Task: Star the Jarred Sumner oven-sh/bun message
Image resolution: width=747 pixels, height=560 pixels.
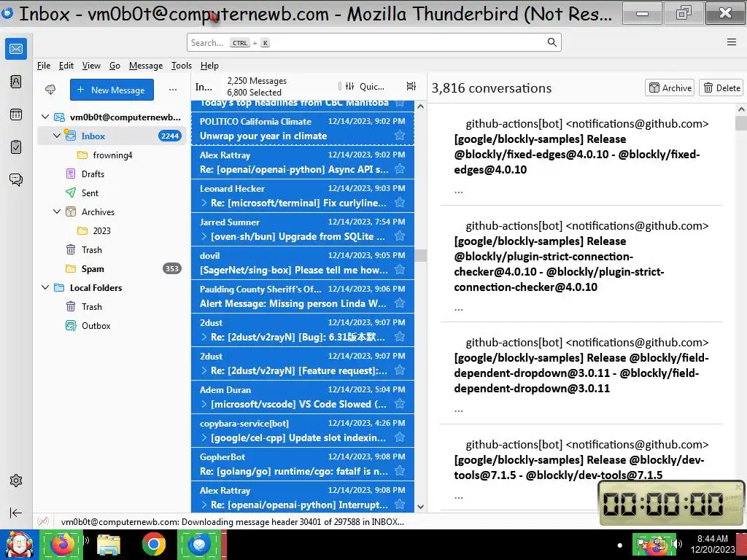Action: (x=400, y=236)
